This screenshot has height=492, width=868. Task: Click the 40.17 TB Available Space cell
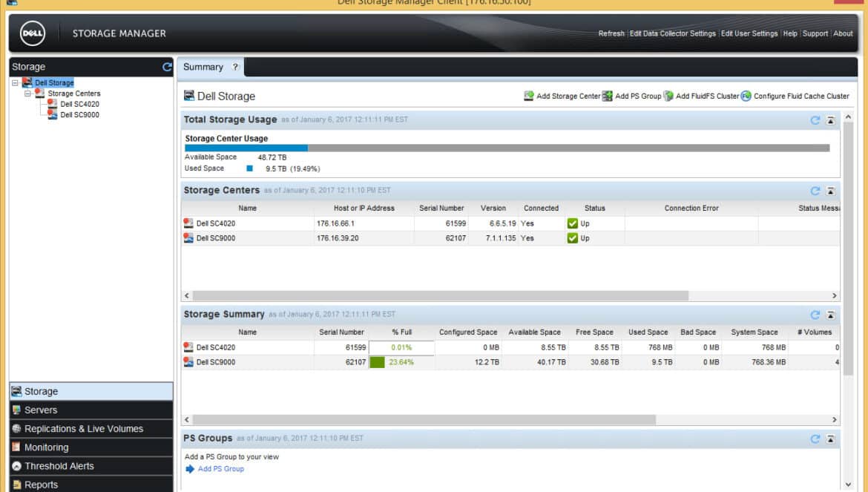tap(534, 362)
